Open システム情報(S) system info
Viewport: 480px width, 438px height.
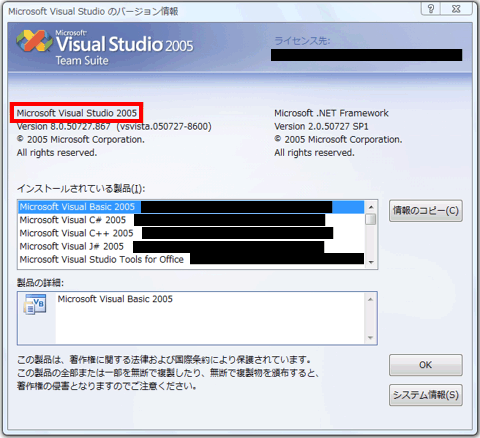426,395
